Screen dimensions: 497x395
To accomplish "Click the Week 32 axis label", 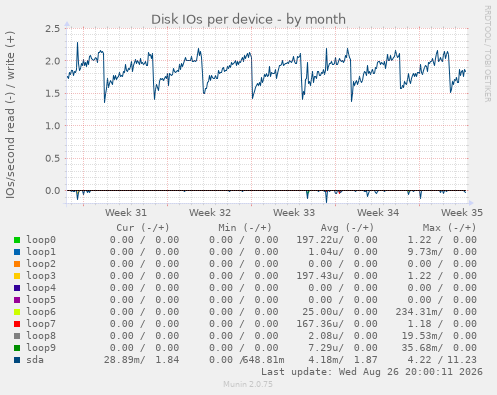I will click(210, 213).
